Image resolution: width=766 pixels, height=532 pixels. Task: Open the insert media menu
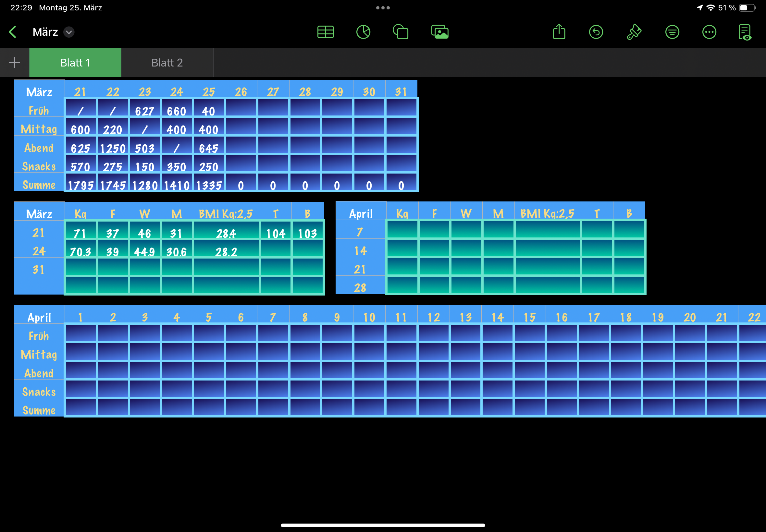pos(439,32)
